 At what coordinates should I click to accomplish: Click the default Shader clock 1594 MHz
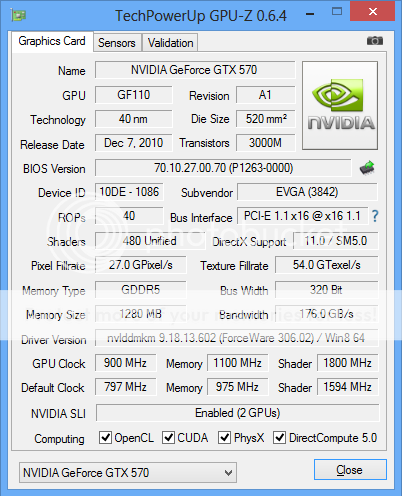click(x=348, y=387)
